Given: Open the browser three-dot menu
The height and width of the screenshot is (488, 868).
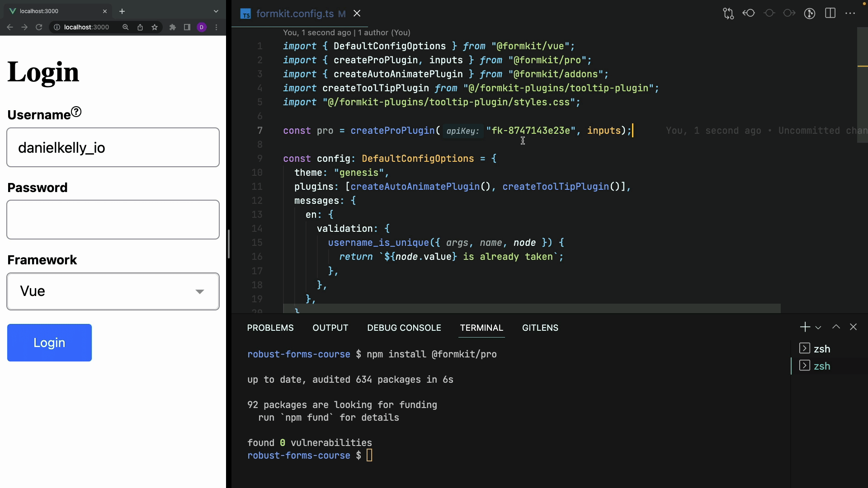Looking at the screenshot, I should pyautogui.click(x=217, y=27).
